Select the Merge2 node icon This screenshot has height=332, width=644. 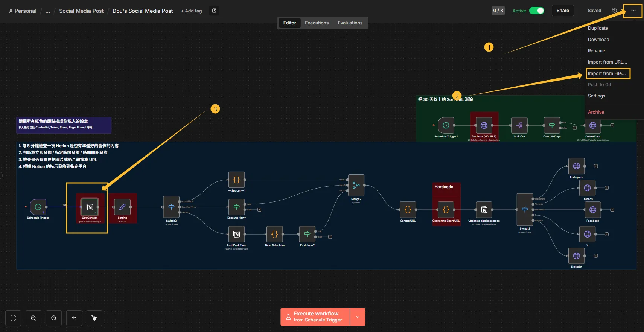point(356,185)
